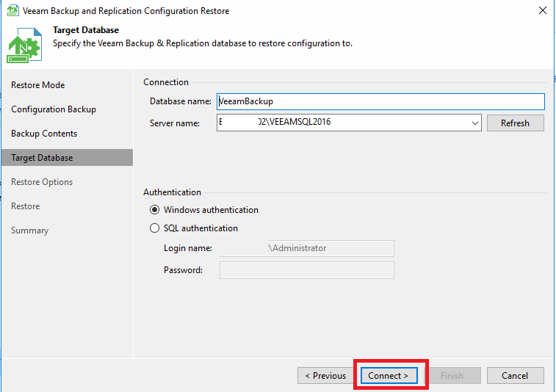Click the 'Server name:' label

point(175,123)
